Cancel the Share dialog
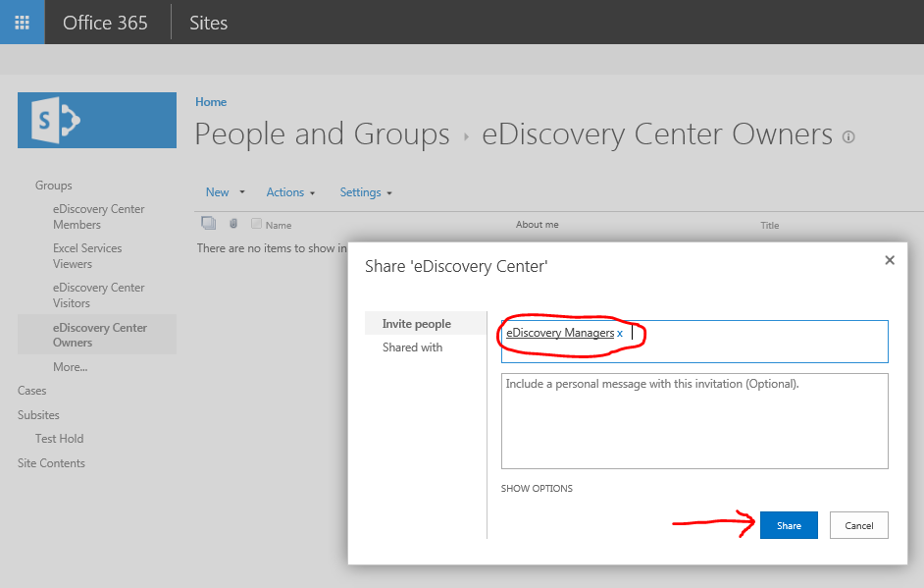 click(x=859, y=525)
